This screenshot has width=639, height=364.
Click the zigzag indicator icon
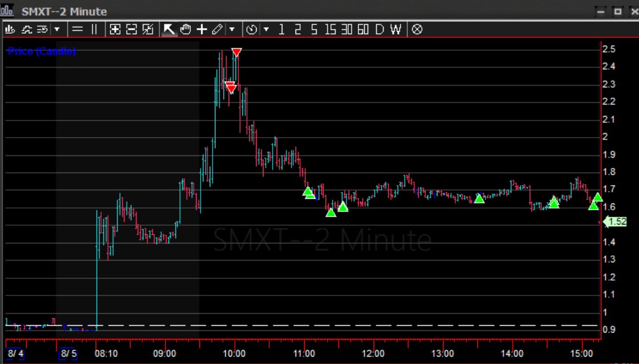point(26,29)
